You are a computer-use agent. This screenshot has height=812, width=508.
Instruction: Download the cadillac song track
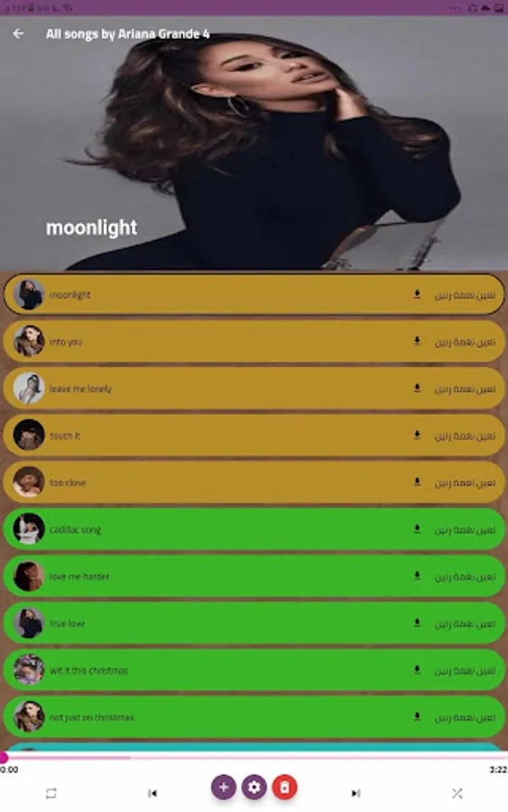coord(417,529)
